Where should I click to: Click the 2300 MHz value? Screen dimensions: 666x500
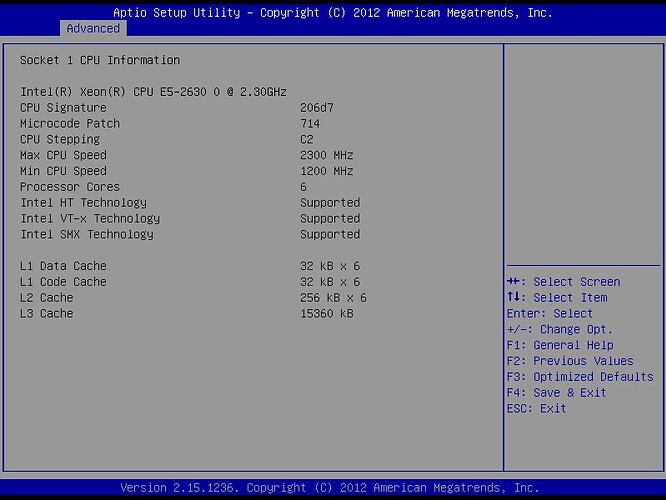click(327, 155)
